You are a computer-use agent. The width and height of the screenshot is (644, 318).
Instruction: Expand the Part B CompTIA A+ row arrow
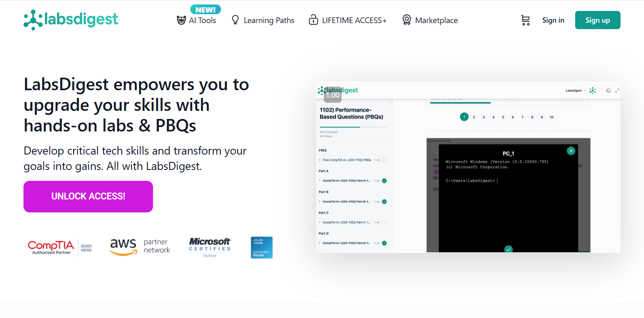[x=320, y=201]
